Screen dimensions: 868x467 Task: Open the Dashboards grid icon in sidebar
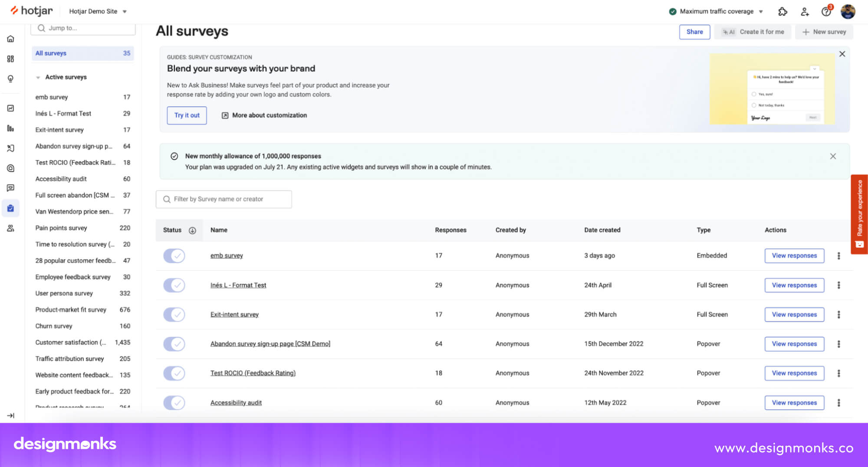click(10, 59)
